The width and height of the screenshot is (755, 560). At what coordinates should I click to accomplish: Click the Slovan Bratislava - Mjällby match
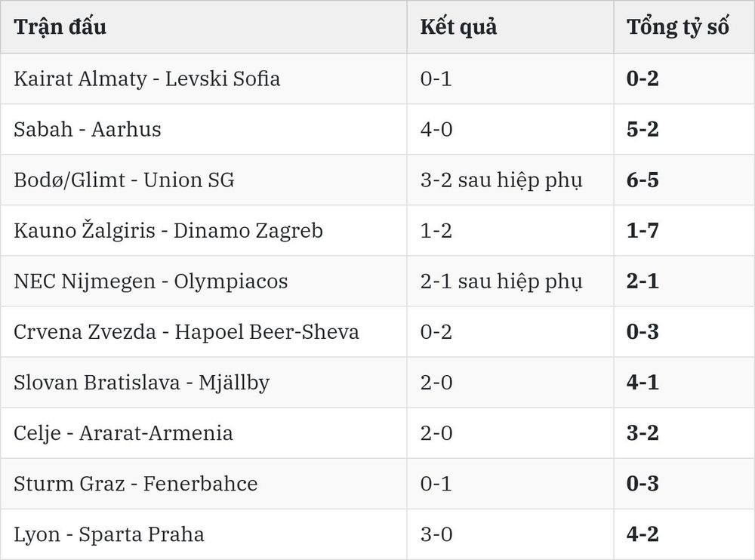point(142,383)
